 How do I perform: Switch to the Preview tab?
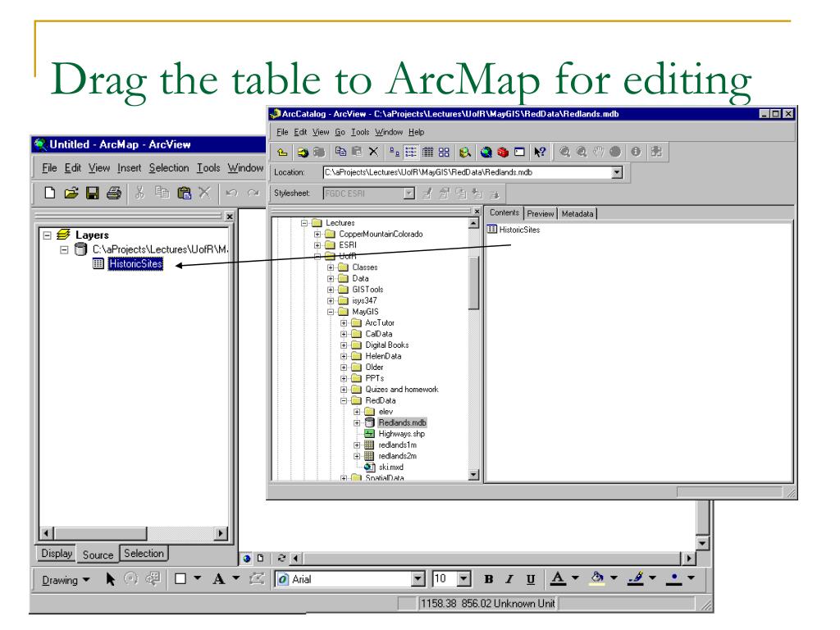(x=540, y=214)
